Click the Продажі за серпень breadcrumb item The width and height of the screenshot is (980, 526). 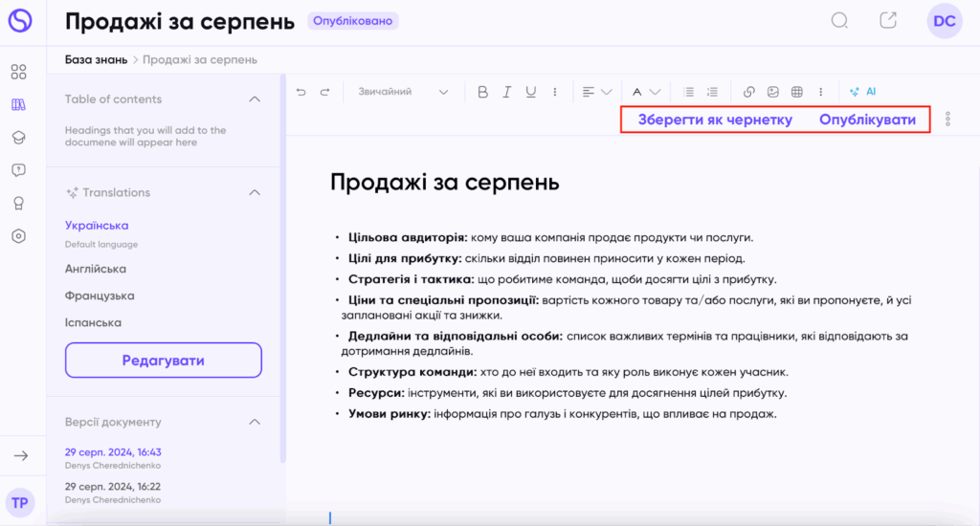tap(200, 60)
